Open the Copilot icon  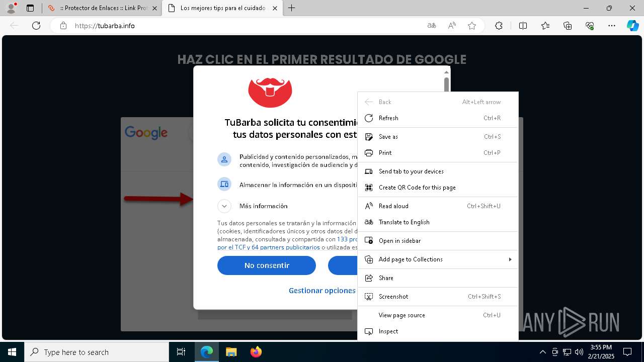632,26
